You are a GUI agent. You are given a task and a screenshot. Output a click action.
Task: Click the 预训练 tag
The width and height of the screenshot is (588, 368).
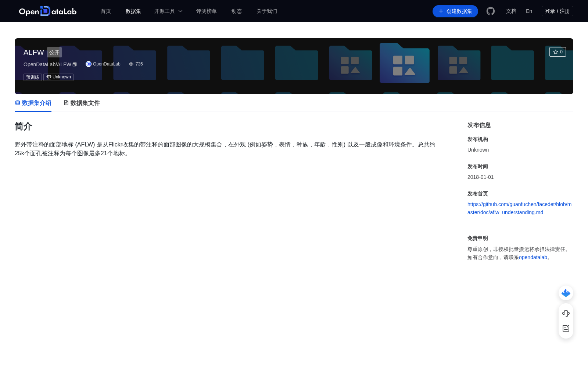coord(33,77)
